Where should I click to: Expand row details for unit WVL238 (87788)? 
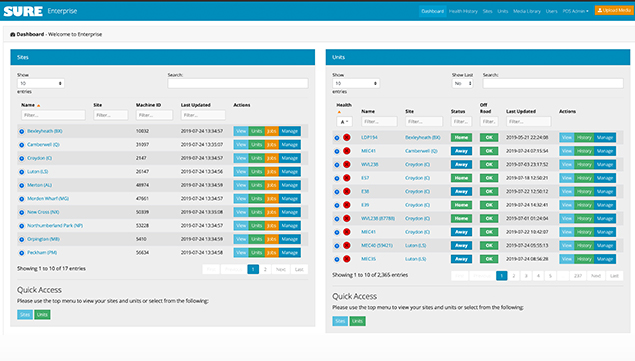click(337, 219)
